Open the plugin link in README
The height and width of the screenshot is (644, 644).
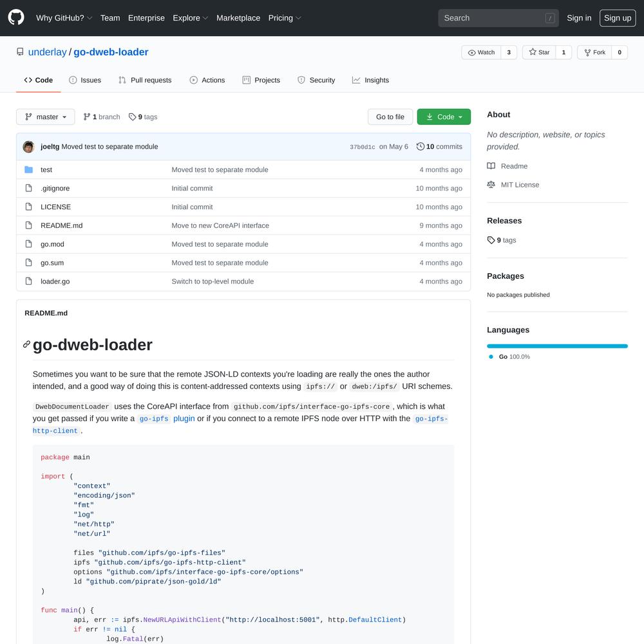(184, 419)
